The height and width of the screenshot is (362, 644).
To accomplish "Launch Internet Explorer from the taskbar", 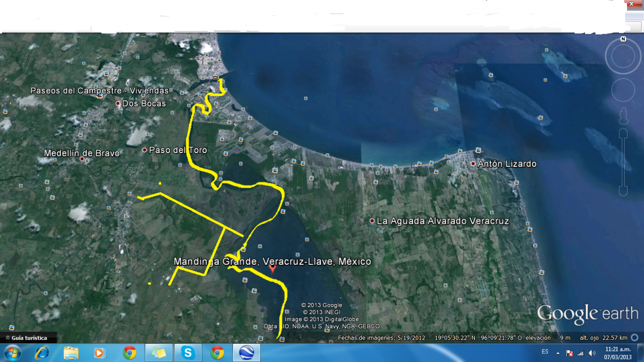I will coord(42,353).
